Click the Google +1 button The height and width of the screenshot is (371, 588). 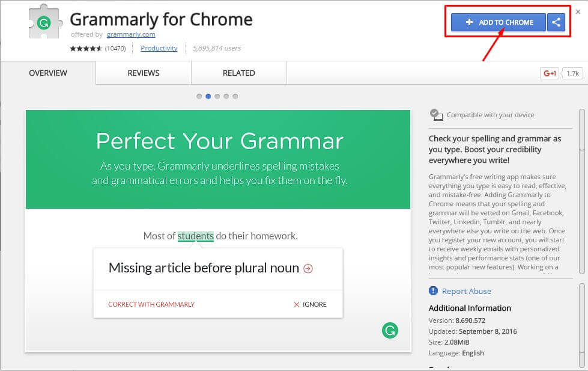(550, 73)
